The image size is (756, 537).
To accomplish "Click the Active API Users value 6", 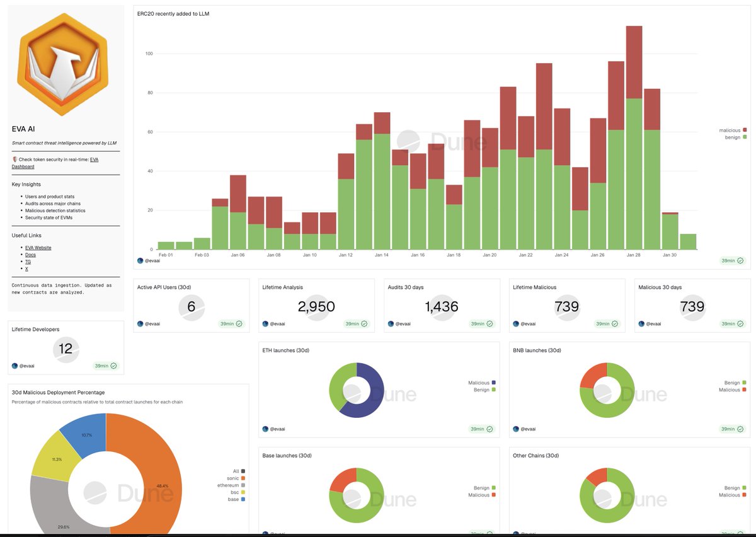I will (x=192, y=306).
